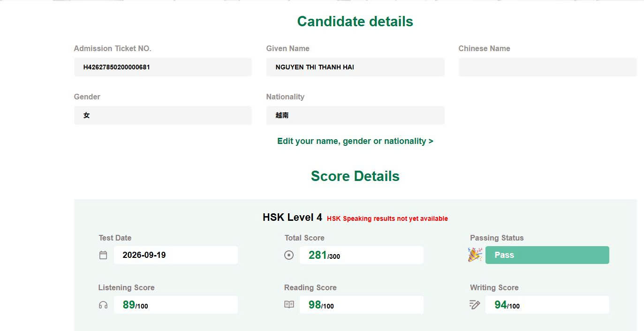This screenshot has width=644, height=331.
Task: Click the 'Total Score' label
Action: point(304,238)
